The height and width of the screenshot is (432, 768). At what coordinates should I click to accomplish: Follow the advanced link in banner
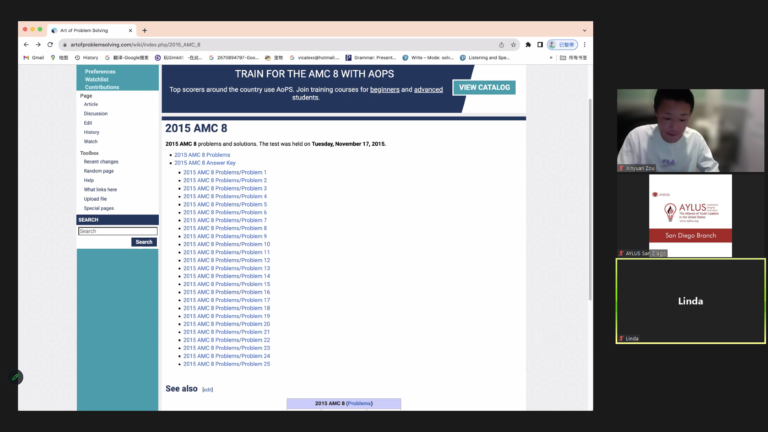click(428, 90)
